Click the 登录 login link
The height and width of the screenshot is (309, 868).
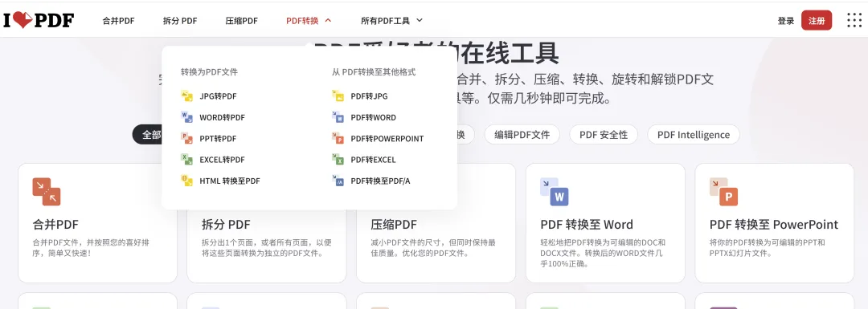786,21
